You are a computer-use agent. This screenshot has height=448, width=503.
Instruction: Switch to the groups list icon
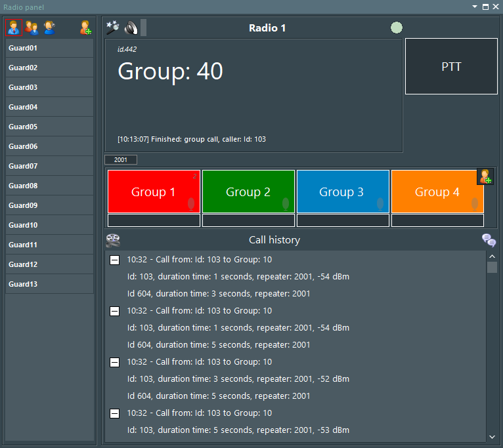32,28
